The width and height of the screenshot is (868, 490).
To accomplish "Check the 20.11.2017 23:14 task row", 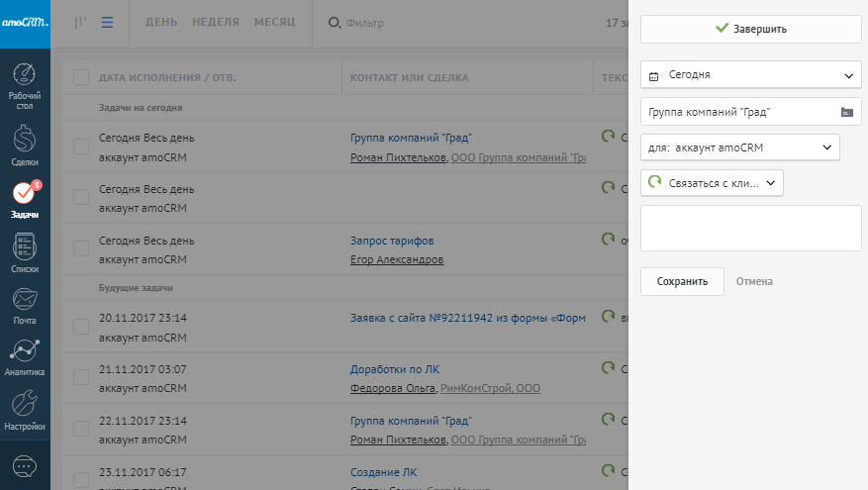I will pos(81,327).
